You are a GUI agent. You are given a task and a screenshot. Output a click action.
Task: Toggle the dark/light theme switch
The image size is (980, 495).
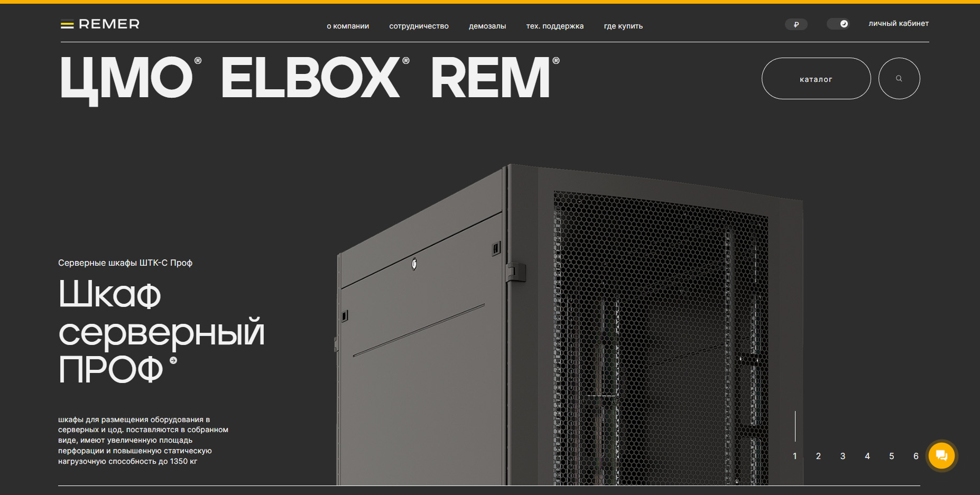pos(838,24)
